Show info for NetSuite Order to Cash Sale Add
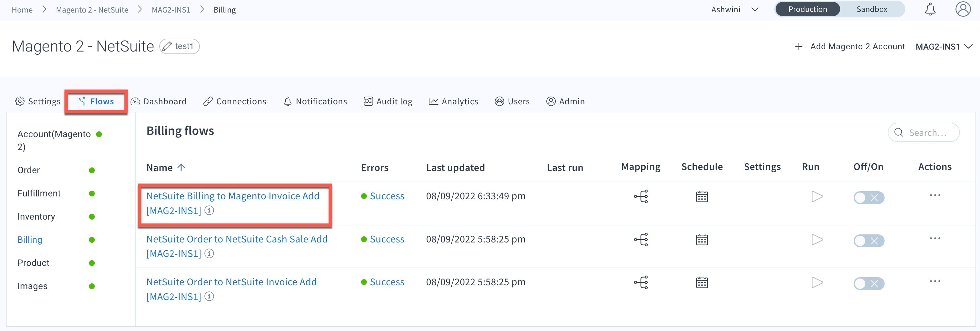 click(x=209, y=253)
